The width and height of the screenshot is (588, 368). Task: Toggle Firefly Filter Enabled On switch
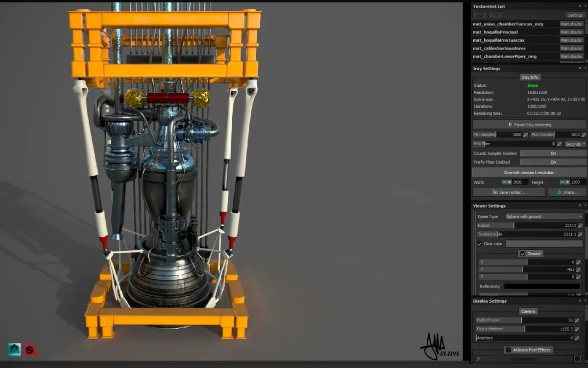[x=553, y=162]
